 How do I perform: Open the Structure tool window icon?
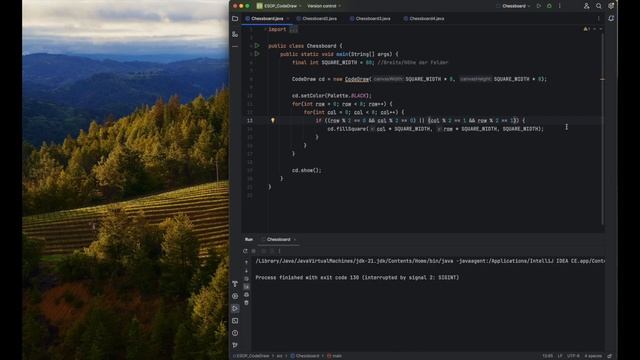(x=235, y=34)
